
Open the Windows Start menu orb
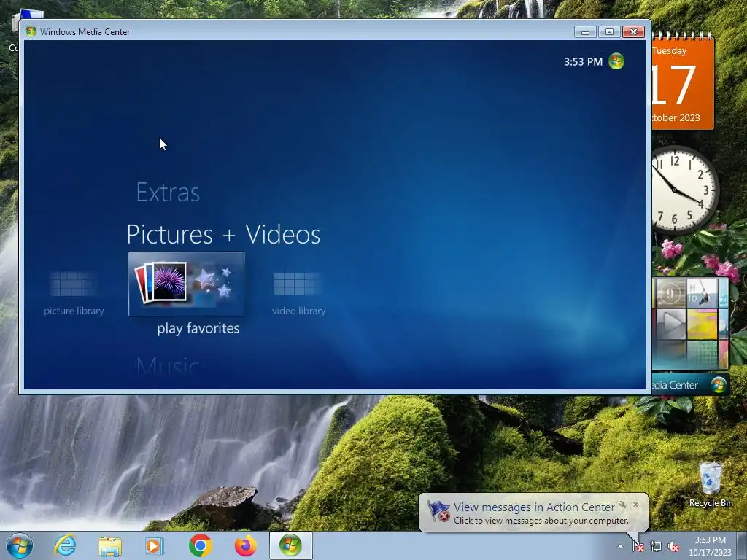(20, 545)
